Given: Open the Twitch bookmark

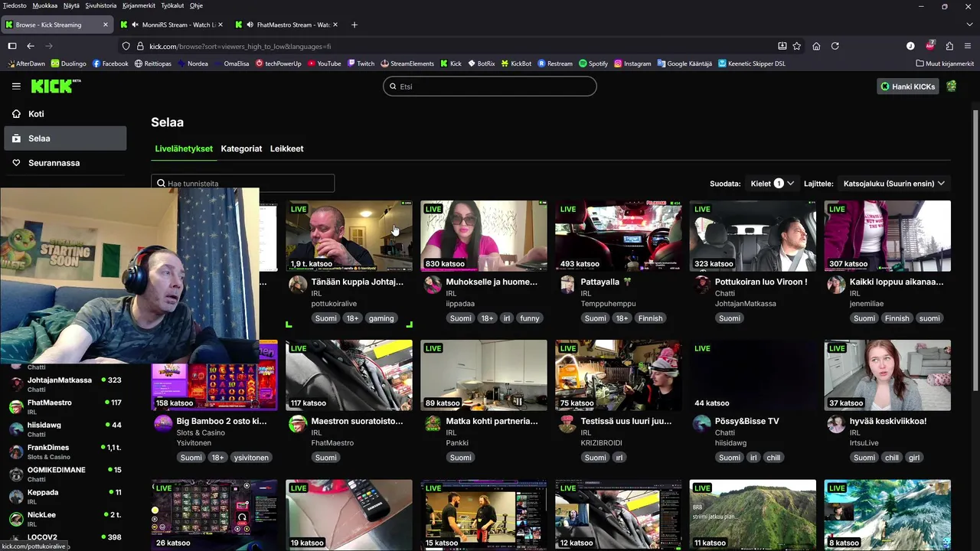Looking at the screenshot, I should click(360, 64).
